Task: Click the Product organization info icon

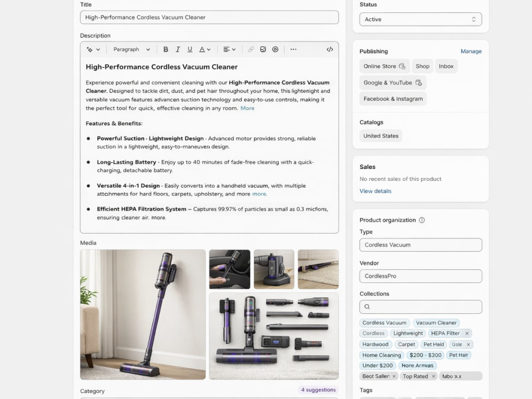Action: coord(422,220)
